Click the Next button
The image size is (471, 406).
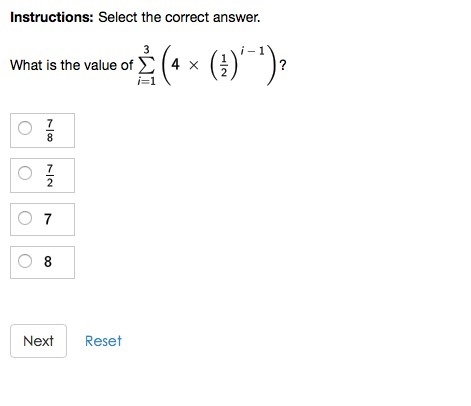(38, 341)
